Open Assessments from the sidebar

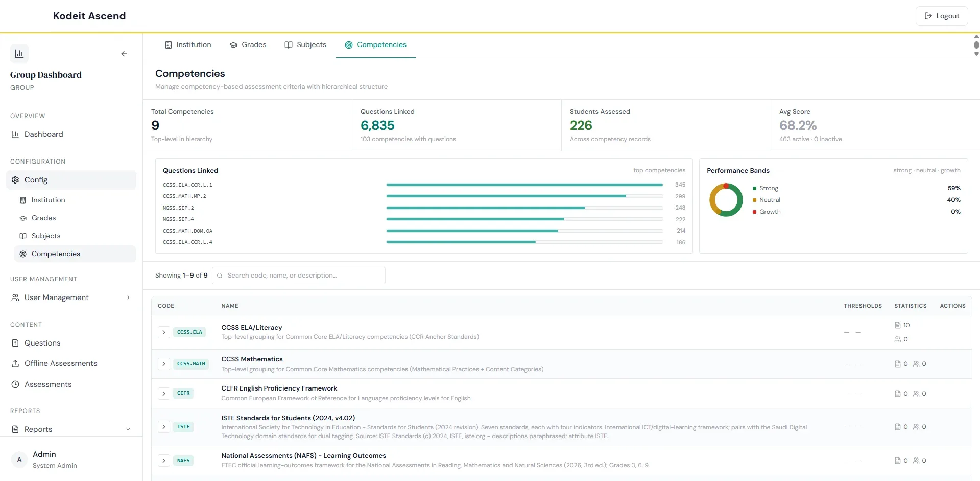71,384
